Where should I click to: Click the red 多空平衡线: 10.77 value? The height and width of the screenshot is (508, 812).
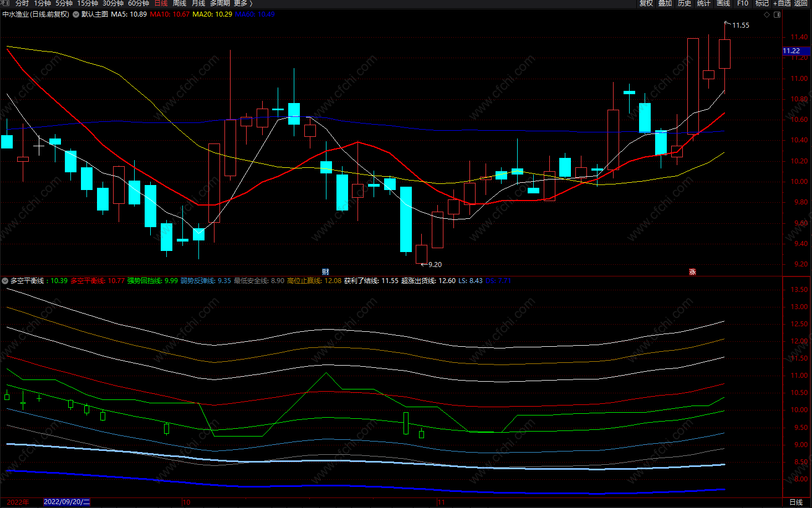click(x=98, y=281)
